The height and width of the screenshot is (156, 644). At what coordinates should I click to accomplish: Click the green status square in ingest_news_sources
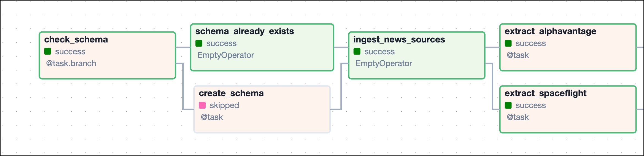[x=357, y=51]
